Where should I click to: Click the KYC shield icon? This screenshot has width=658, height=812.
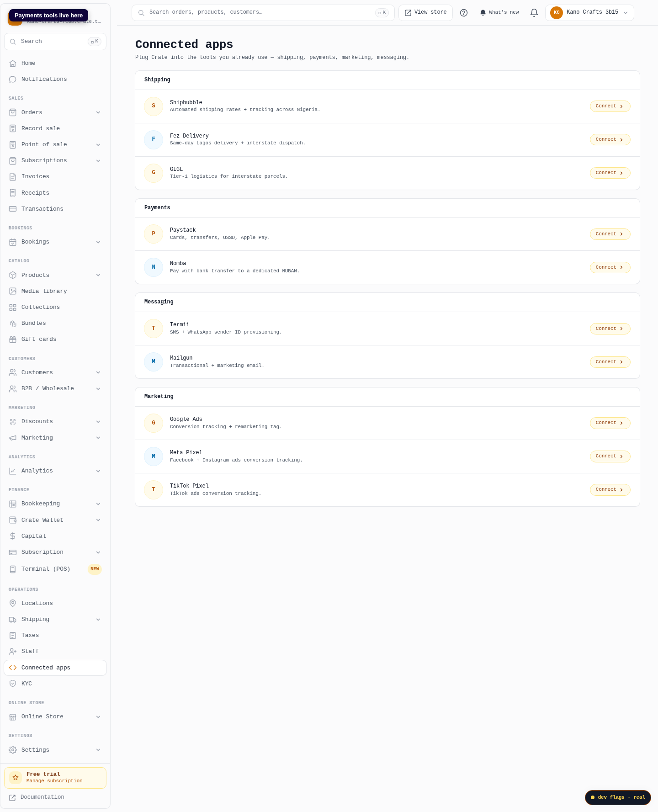coord(13,684)
